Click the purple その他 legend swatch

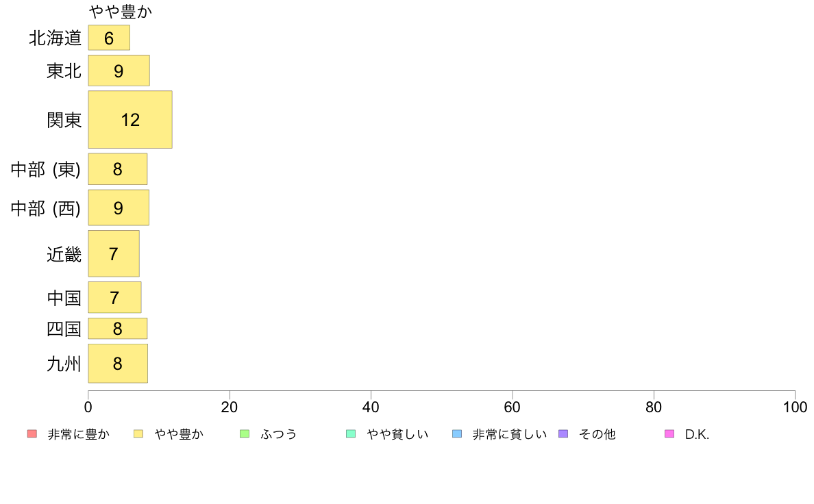(563, 434)
